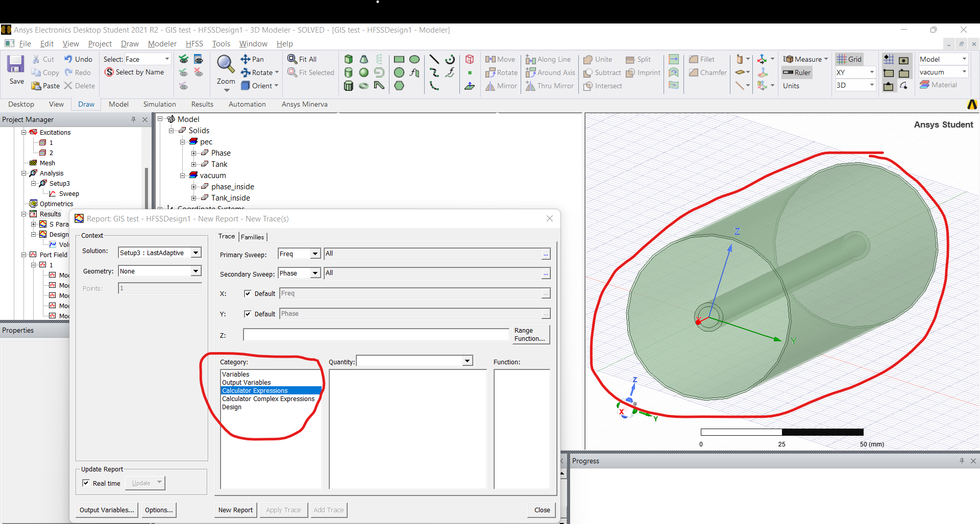Toggle the Ruler display
Screen dimensions: 980x524
(x=797, y=72)
